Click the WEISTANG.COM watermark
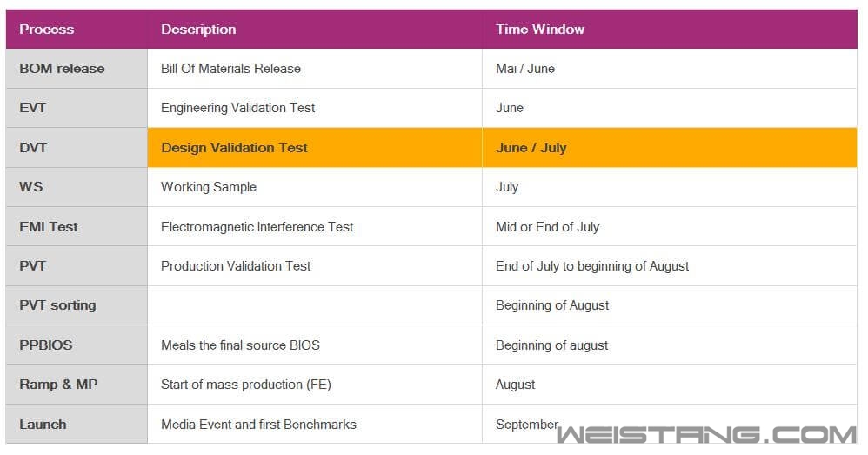Image resolution: width=868 pixels, height=455 pixels. click(706, 435)
